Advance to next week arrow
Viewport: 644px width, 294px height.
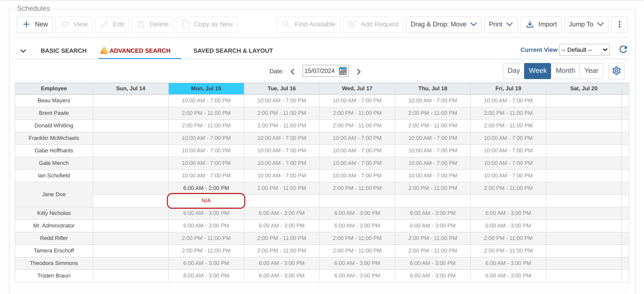(x=358, y=71)
